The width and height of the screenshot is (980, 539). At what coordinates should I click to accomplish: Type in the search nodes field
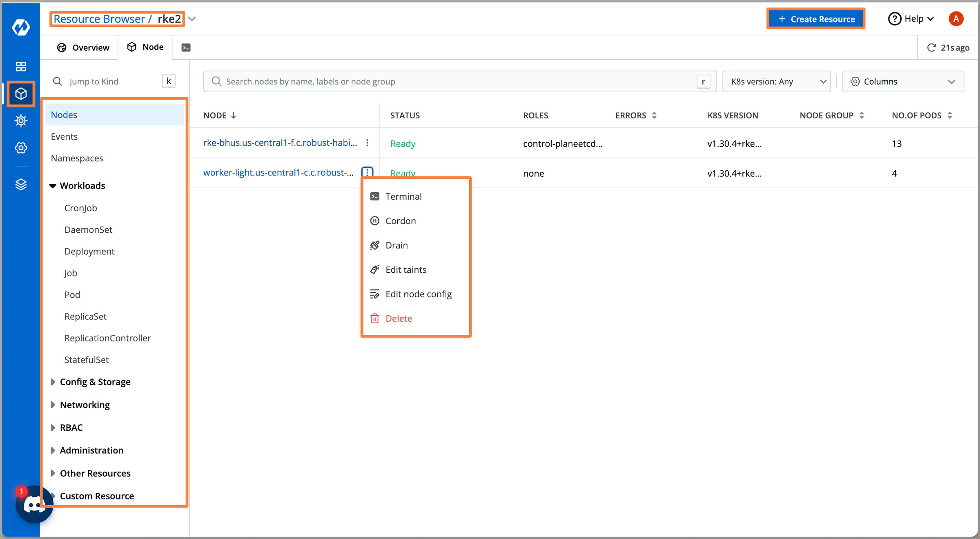[449, 81]
